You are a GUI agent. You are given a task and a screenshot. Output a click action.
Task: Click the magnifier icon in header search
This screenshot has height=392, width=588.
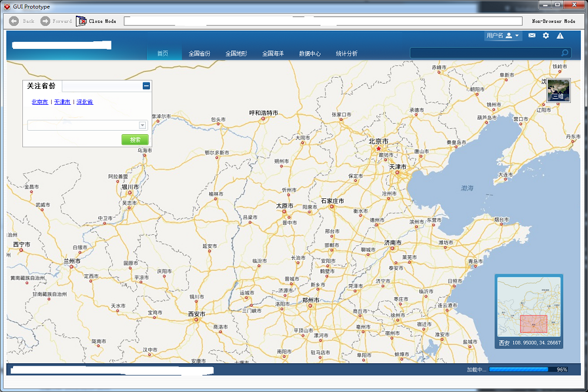pos(564,53)
